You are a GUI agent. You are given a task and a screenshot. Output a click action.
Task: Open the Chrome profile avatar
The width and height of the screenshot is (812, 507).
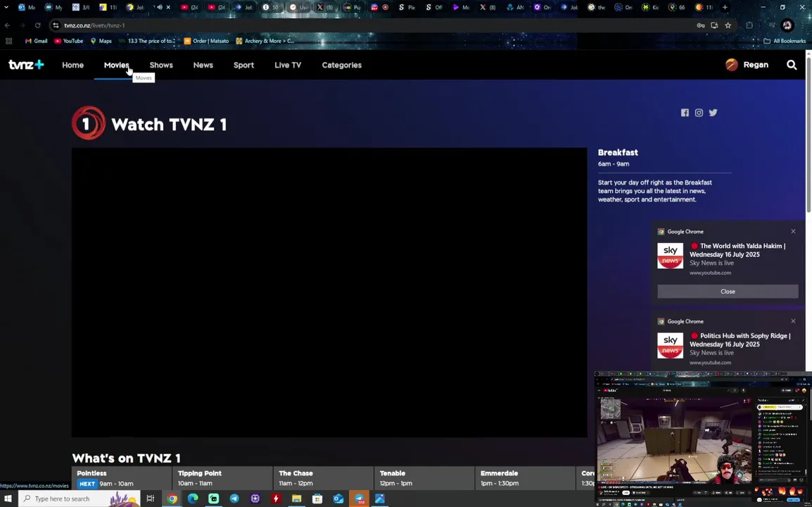(787, 25)
